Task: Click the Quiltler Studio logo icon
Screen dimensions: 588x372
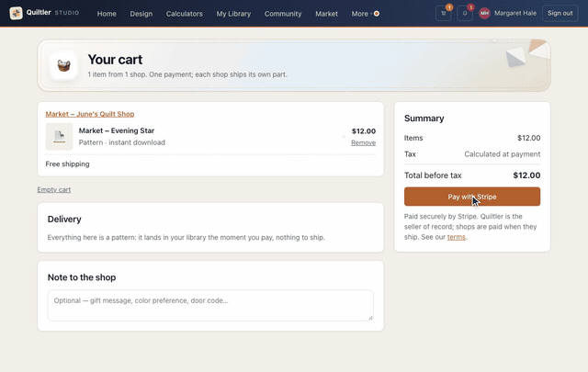Action: [16, 13]
